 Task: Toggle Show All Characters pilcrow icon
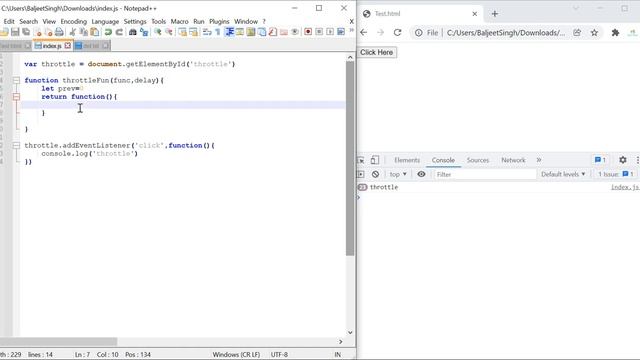coord(218,32)
